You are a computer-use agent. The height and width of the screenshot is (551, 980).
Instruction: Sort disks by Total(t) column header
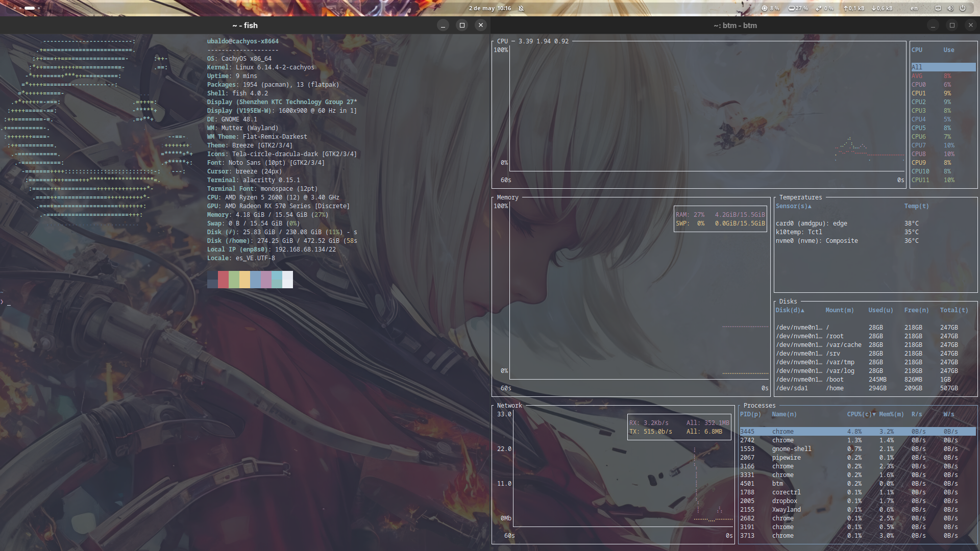pos(954,310)
